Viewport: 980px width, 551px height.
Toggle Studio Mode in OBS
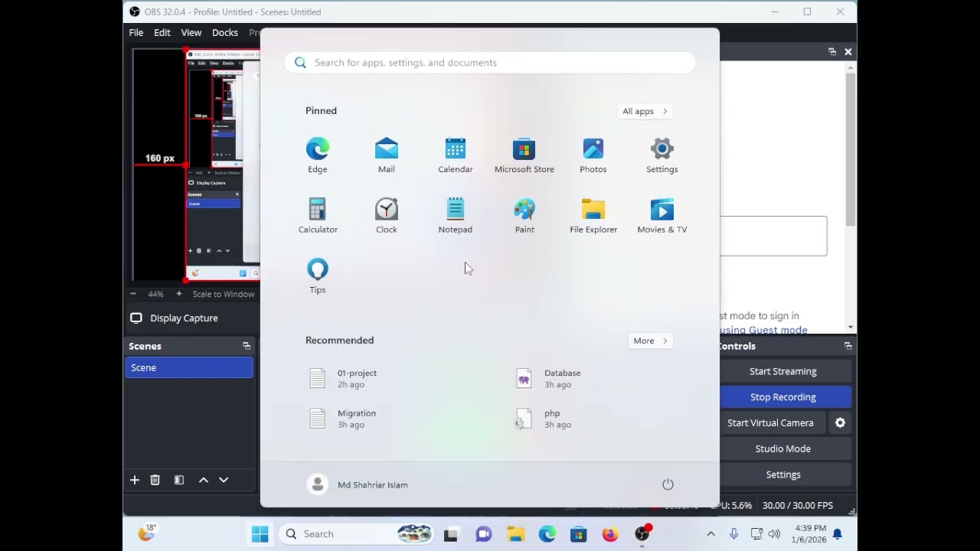tap(783, 448)
